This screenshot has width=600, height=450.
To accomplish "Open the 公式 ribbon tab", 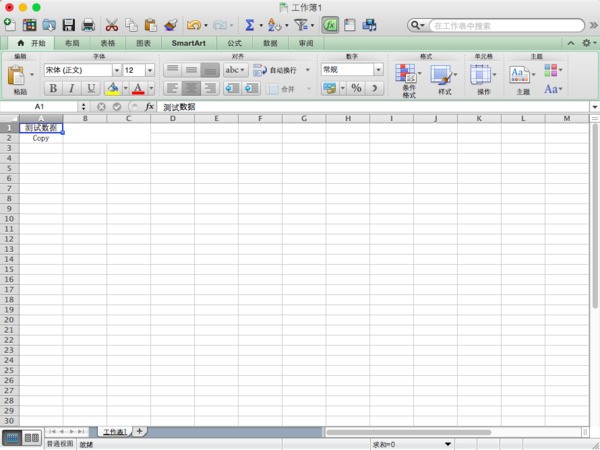I will pos(234,43).
